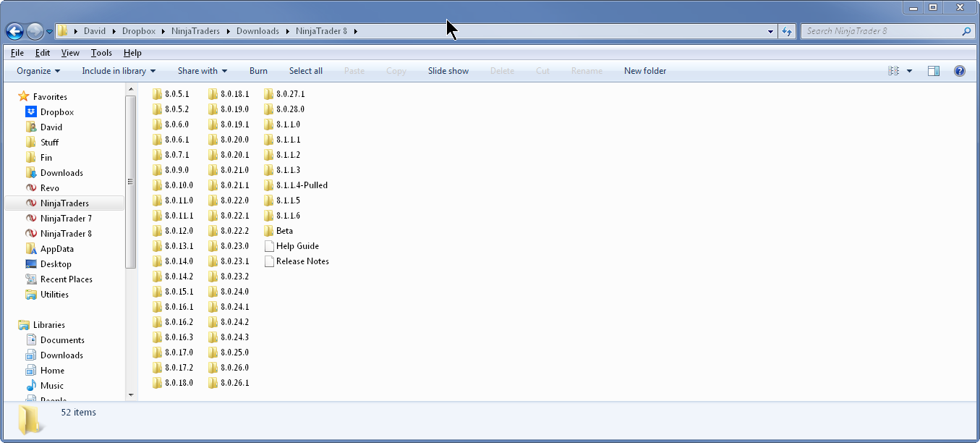Open the View menu

click(x=70, y=53)
